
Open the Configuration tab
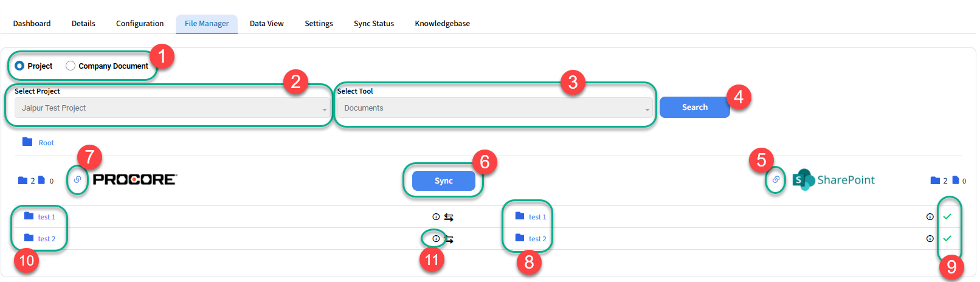point(140,24)
